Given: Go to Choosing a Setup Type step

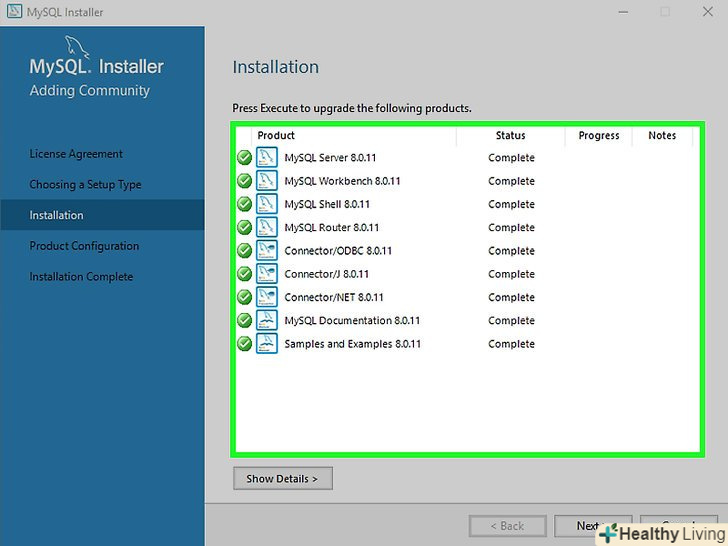Looking at the screenshot, I should click(x=85, y=185).
